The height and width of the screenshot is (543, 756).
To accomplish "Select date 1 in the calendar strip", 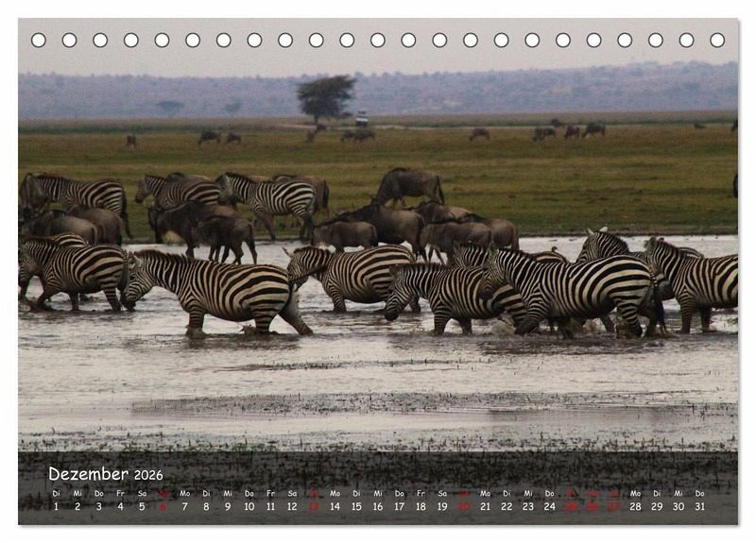I will click(x=56, y=506).
